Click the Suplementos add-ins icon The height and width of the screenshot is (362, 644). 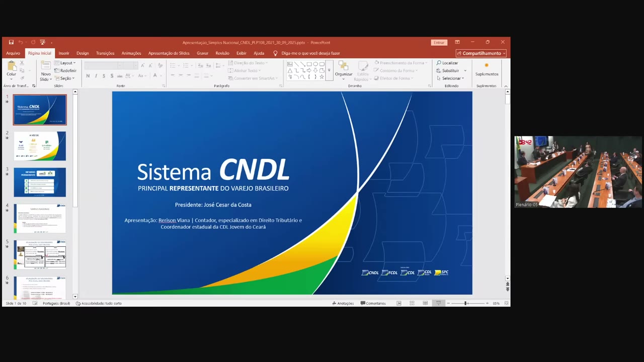click(x=487, y=65)
